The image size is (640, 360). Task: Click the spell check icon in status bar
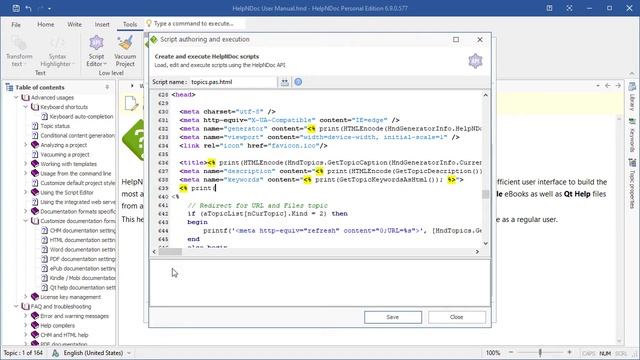56,353
